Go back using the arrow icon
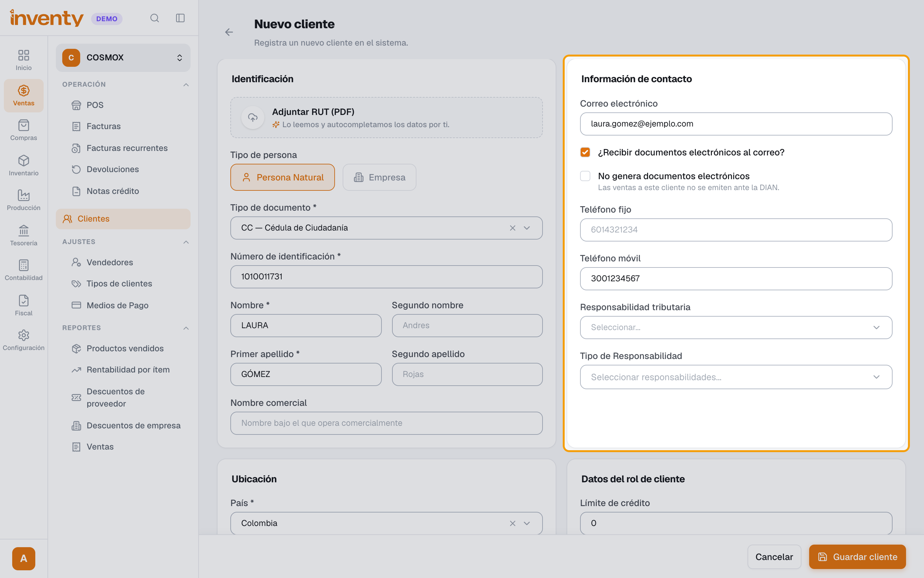This screenshot has width=924, height=578. coord(229,32)
